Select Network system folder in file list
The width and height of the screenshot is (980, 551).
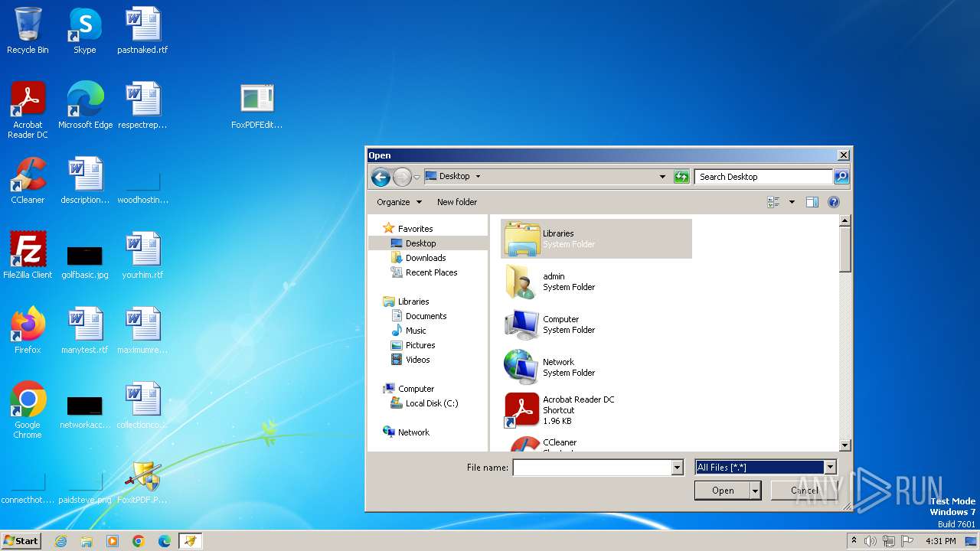(596, 367)
